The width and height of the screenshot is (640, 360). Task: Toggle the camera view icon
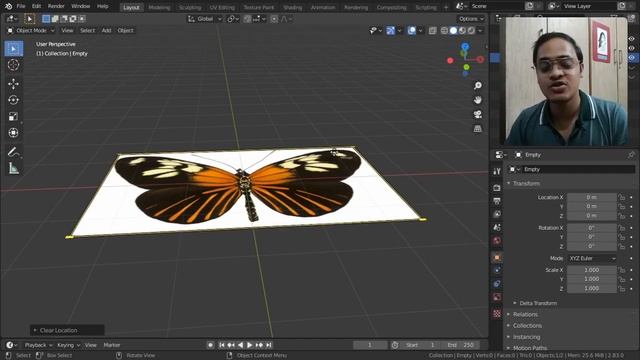[x=478, y=114]
